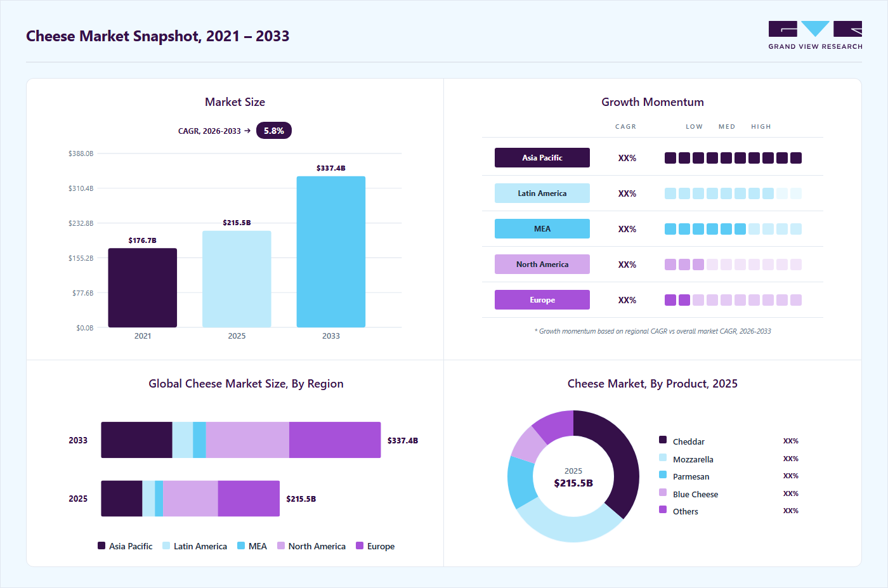Click the Grand View Research logo
Screen dimensions: 888x588
(815, 36)
